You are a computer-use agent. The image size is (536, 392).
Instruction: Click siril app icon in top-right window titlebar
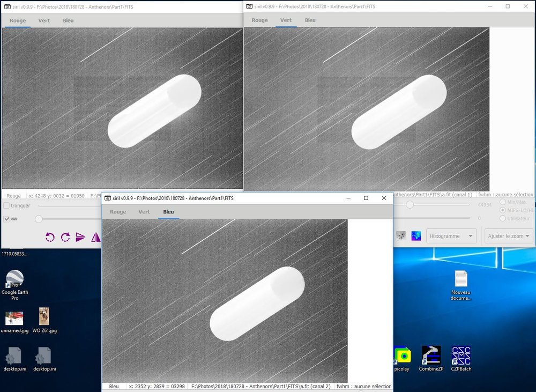pyautogui.click(x=249, y=6)
